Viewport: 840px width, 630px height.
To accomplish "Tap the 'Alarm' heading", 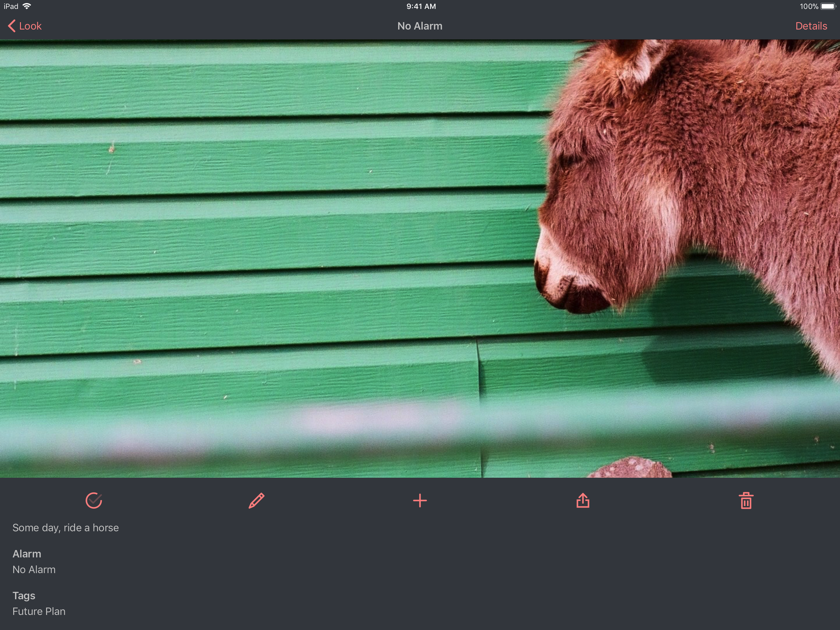I will [26, 554].
